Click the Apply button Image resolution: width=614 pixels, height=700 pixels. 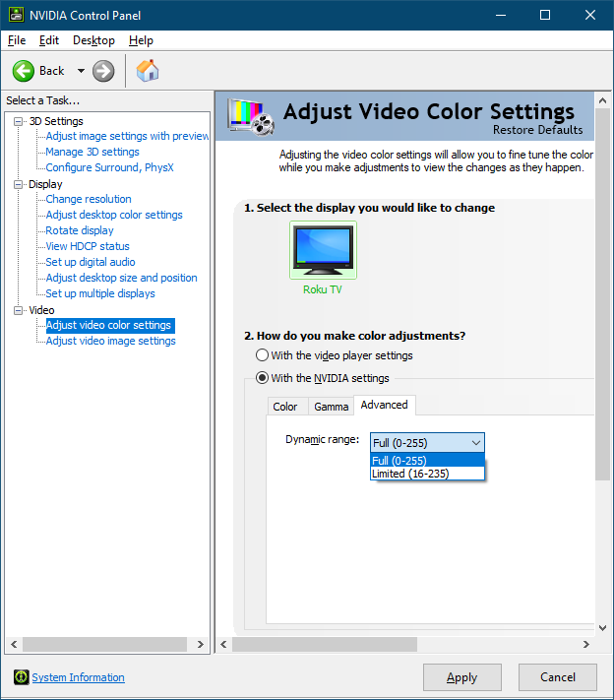(461, 677)
